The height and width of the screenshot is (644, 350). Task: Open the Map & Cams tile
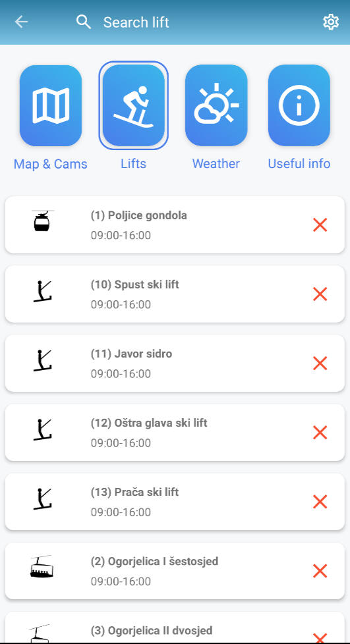coord(51,105)
